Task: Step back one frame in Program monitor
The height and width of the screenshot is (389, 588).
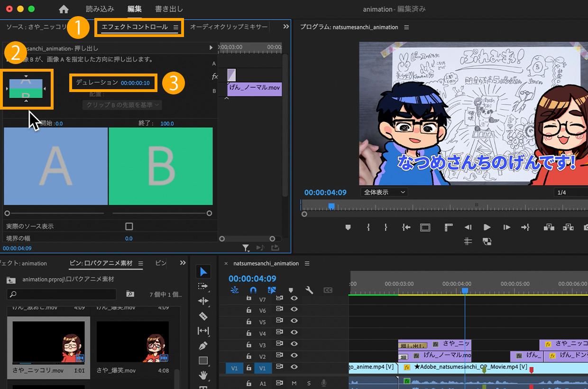Action: (468, 227)
